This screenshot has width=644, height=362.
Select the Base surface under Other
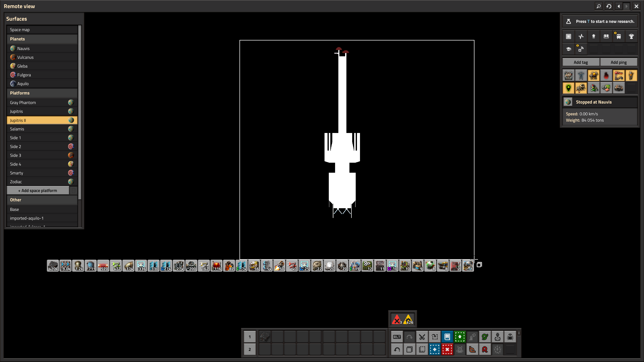point(42,209)
